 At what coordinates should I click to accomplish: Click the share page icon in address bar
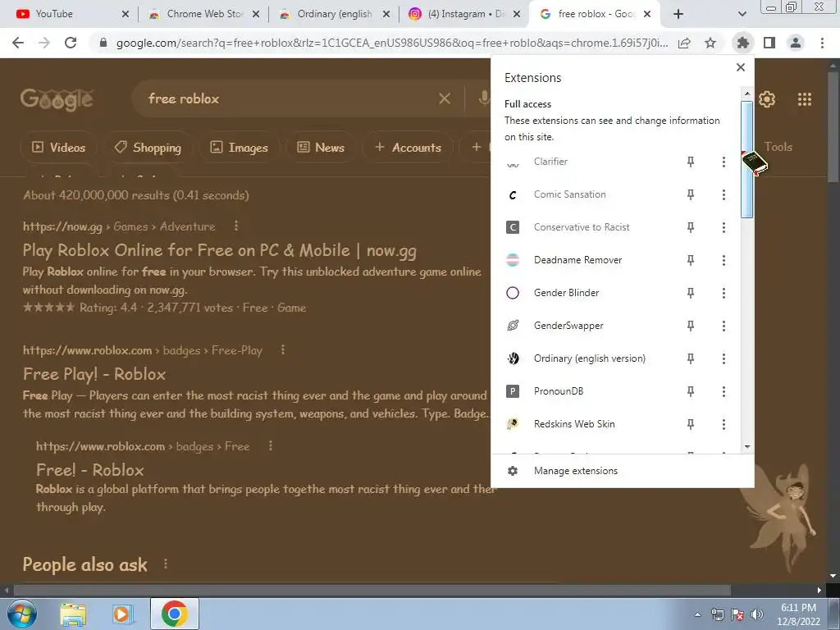coord(684,43)
